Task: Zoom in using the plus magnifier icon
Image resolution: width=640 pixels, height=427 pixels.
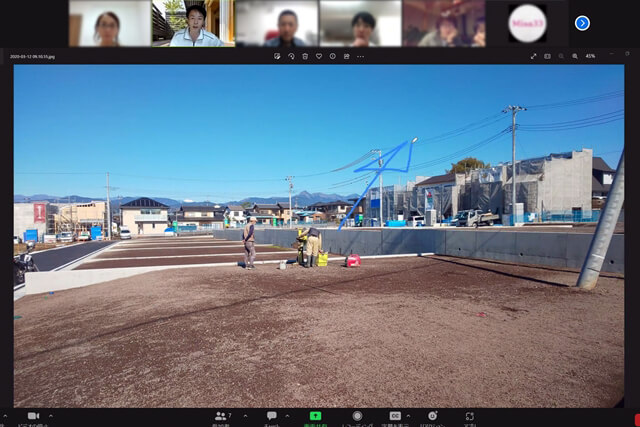Action: pyautogui.click(x=575, y=56)
